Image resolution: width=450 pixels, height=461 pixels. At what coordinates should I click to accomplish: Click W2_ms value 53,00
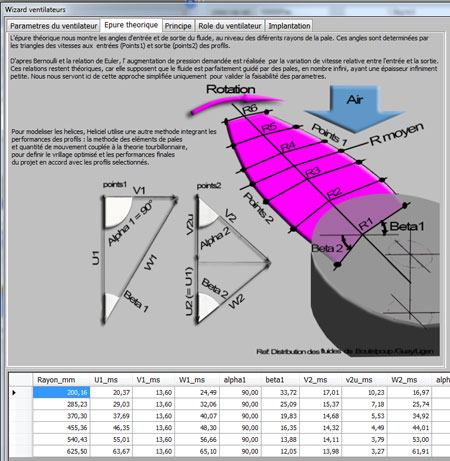pos(410,440)
